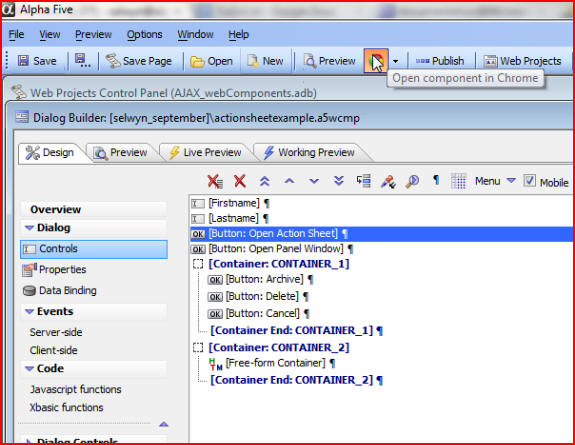Select Data Binding in the left panel
Viewport: 575px width, 445px height.
point(59,291)
